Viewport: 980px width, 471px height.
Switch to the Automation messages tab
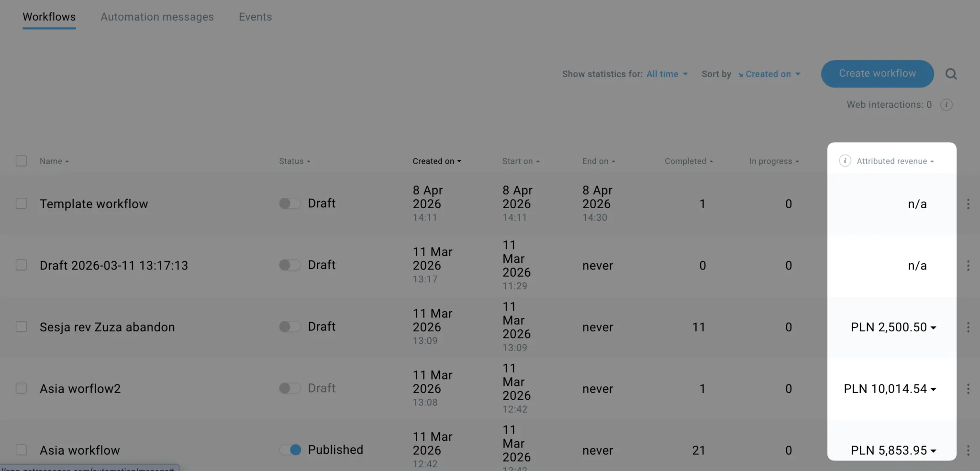pos(157,17)
